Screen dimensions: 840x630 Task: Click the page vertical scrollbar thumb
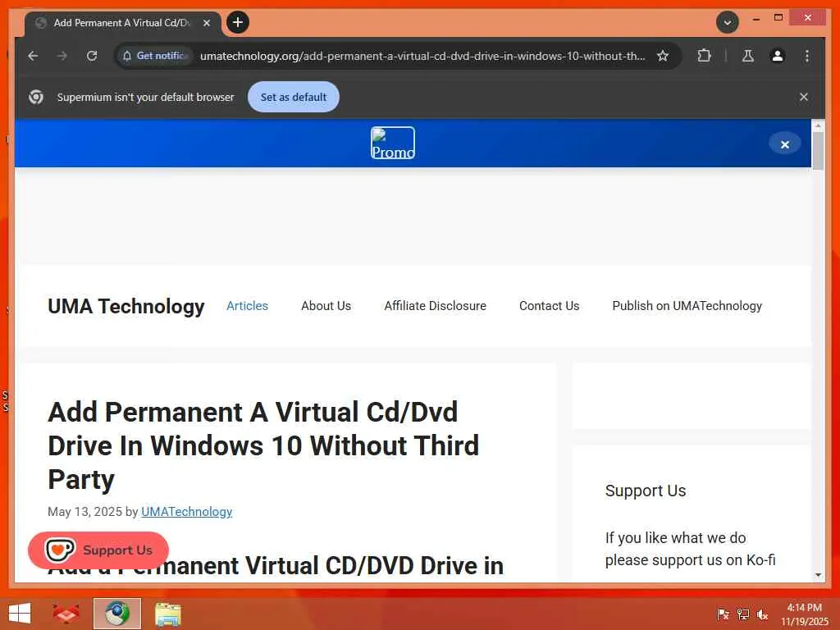818,151
